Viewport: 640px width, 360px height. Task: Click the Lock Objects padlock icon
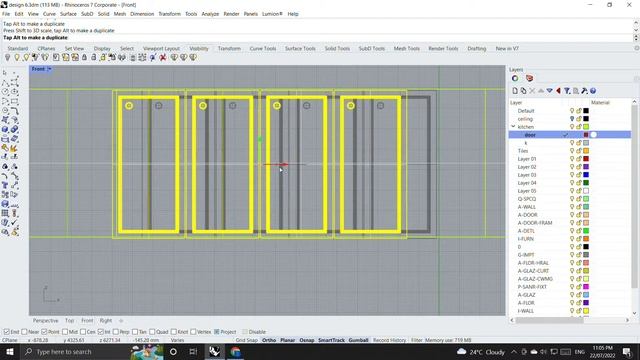coord(84,58)
